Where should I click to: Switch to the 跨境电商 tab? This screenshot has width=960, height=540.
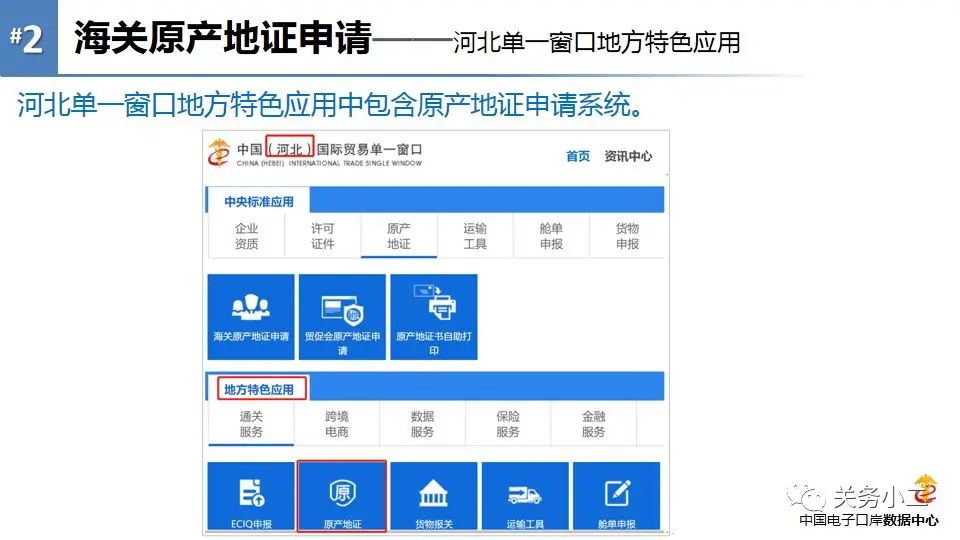337,424
